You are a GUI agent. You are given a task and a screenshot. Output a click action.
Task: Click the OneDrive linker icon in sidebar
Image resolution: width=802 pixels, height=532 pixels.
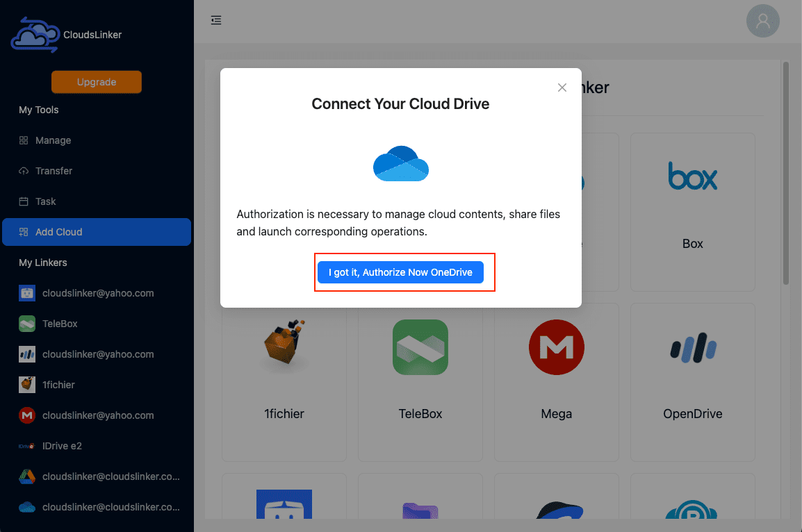27,507
